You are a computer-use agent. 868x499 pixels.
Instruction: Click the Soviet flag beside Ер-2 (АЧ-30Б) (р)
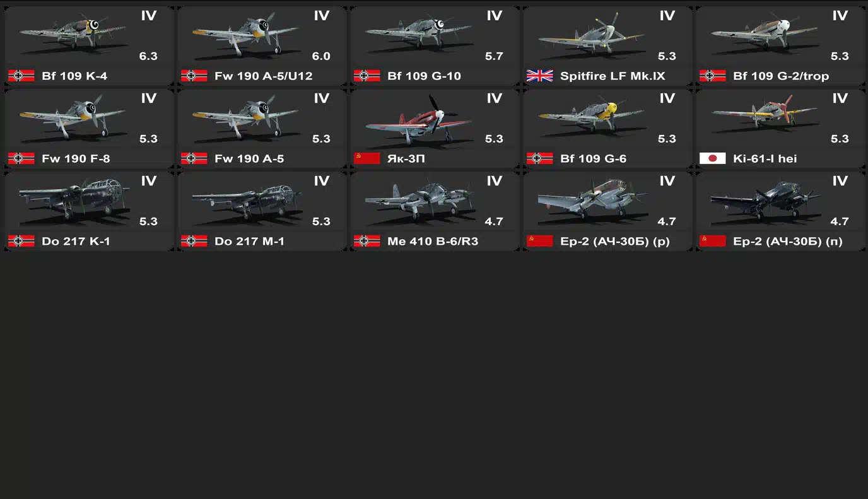[539, 241]
